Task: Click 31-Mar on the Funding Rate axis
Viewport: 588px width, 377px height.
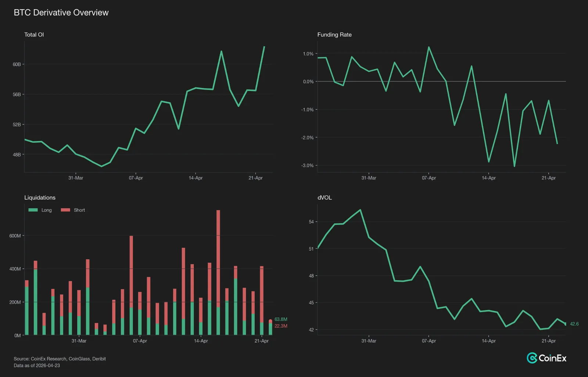Action: pyautogui.click(x=369, y=178)
